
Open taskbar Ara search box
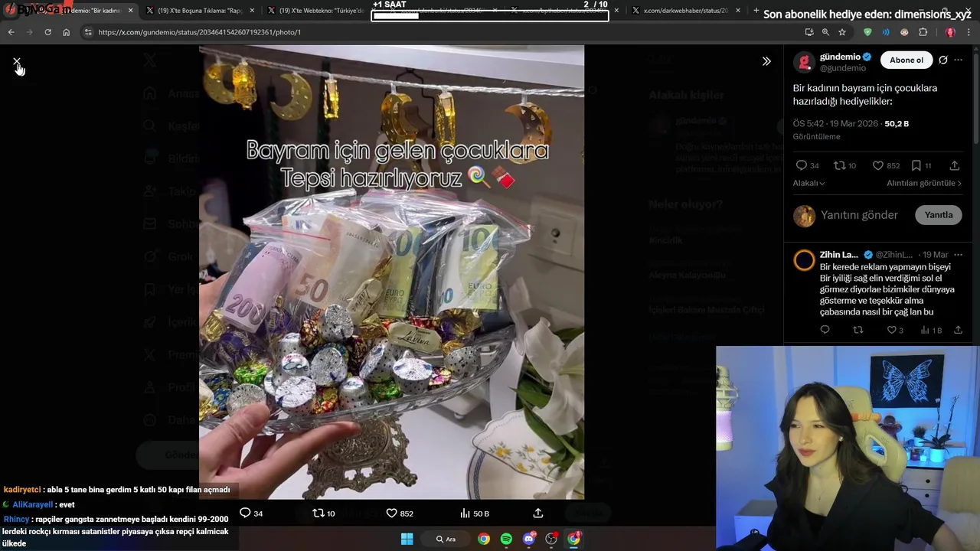pyautogui.click(x=446, y=539)
